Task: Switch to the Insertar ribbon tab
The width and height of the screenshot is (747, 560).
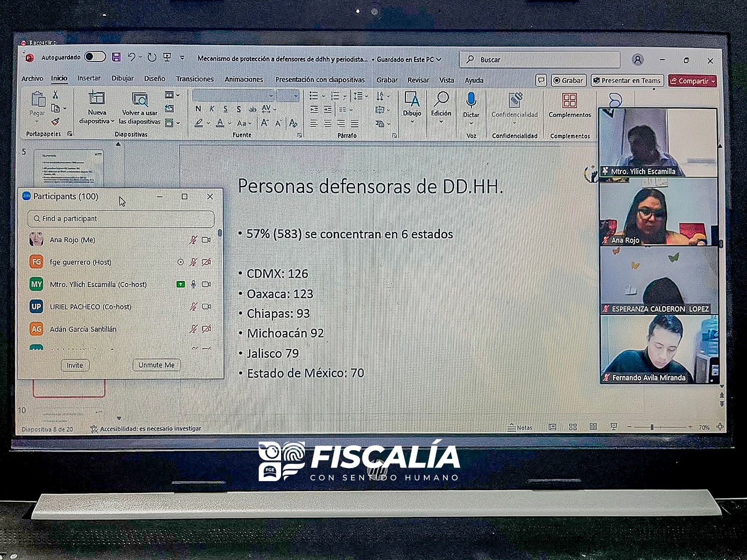Action: tap(89, 78)
